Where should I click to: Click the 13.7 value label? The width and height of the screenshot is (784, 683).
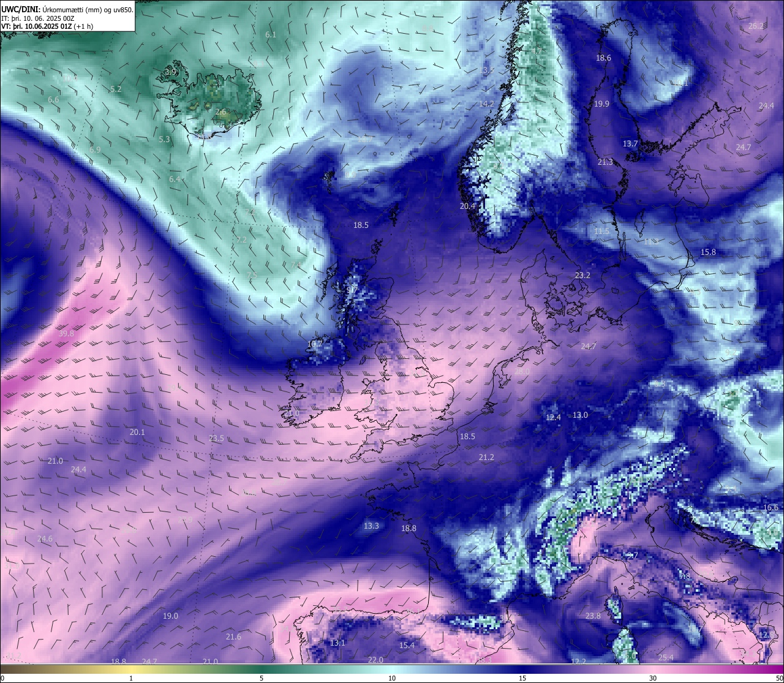pyautogui.click(x=630, y=144)
